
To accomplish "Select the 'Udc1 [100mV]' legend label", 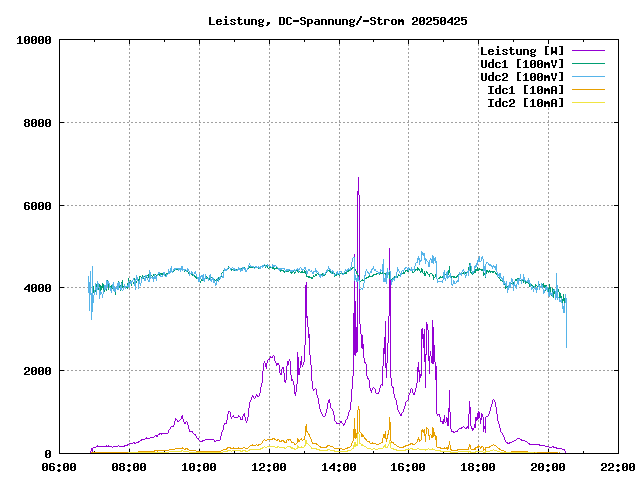I will (521, 64).
